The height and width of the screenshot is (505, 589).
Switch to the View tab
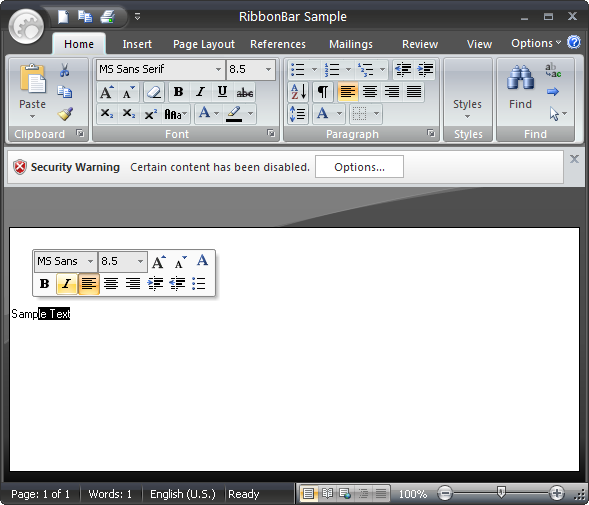479,44
